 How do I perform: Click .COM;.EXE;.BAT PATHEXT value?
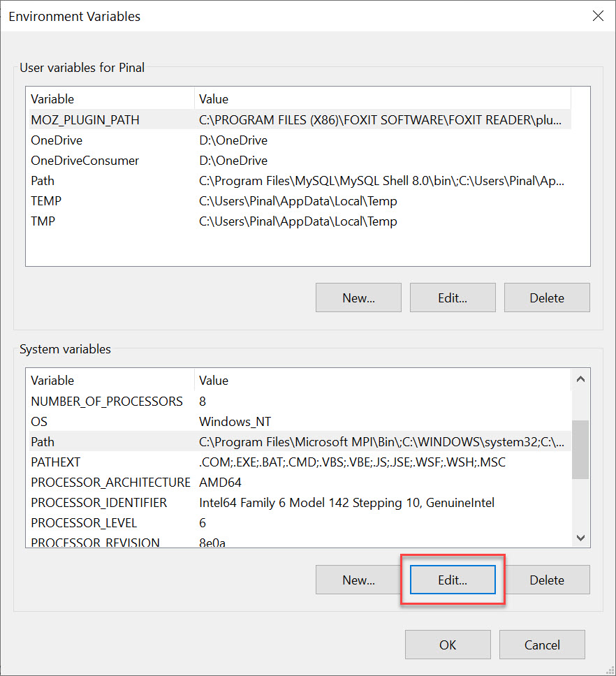pos(352,462)
